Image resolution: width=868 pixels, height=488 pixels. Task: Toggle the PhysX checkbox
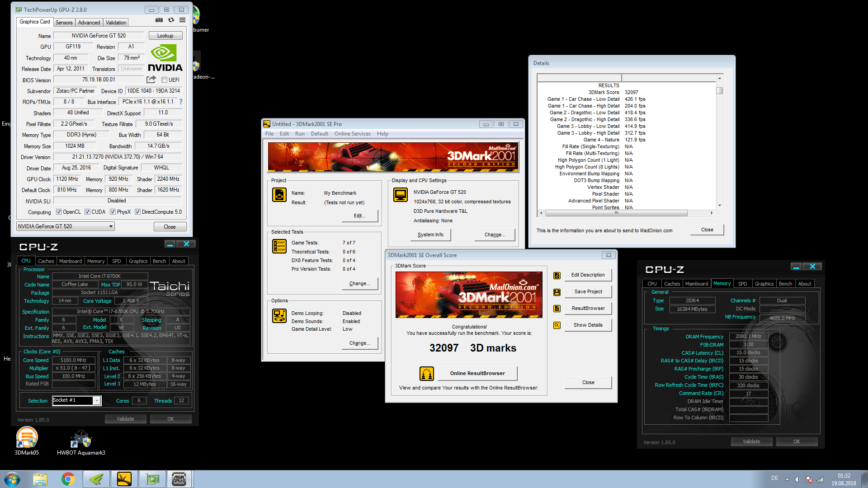[113, 212]
